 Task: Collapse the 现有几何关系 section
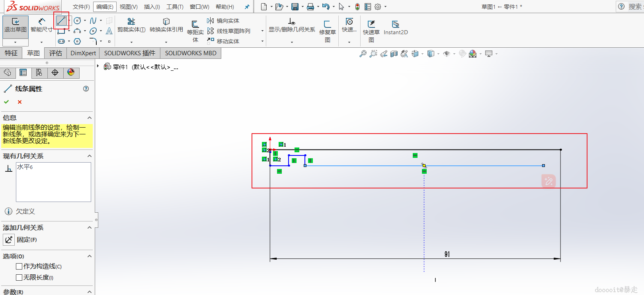pos(90,156)
